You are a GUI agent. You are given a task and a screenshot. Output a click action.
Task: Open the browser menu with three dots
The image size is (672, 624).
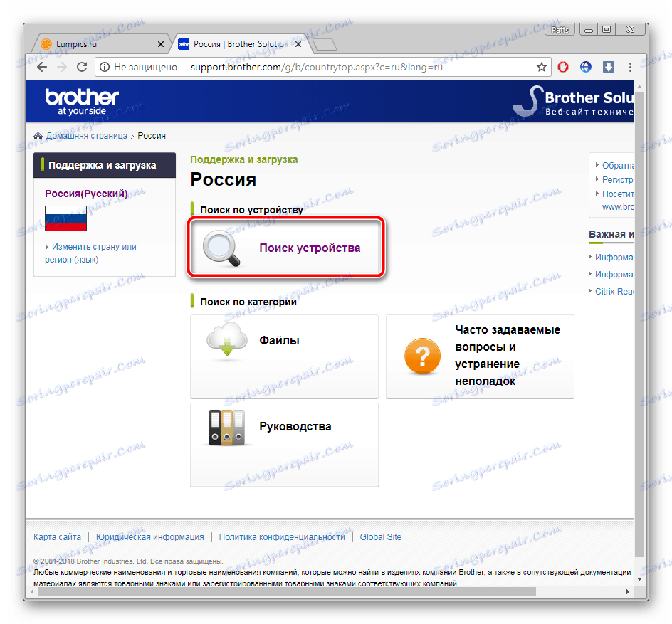630,66
